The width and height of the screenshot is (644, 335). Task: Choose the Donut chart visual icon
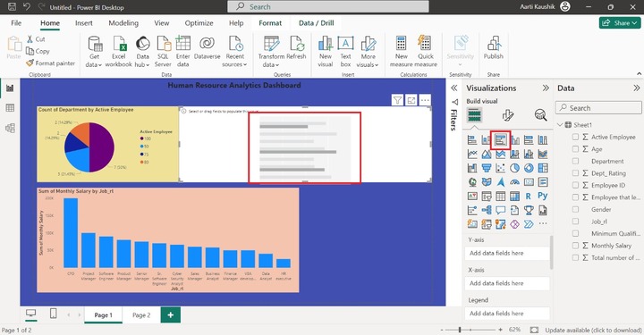click(x=529, y=168)
